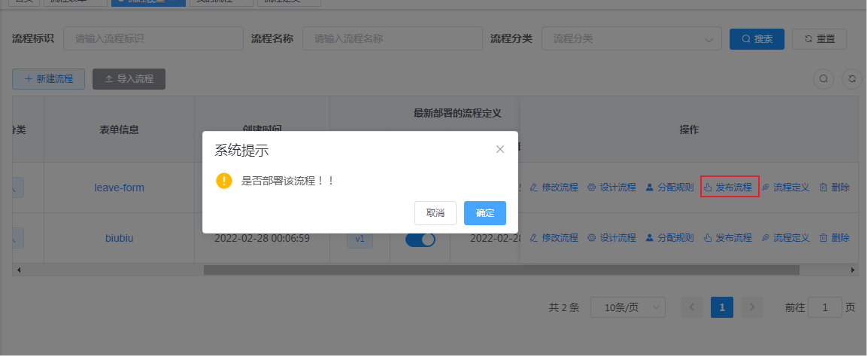Click the 重置 button
The height and width of the screenshot is (357, 868).
click(819, 39)
